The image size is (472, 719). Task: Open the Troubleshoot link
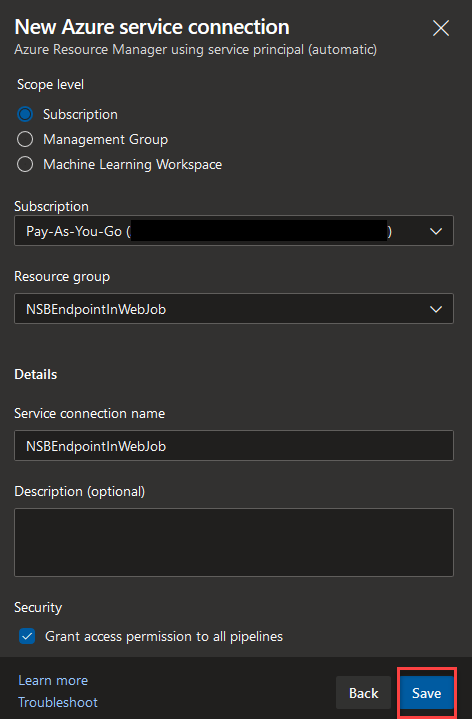pos(58,702)
